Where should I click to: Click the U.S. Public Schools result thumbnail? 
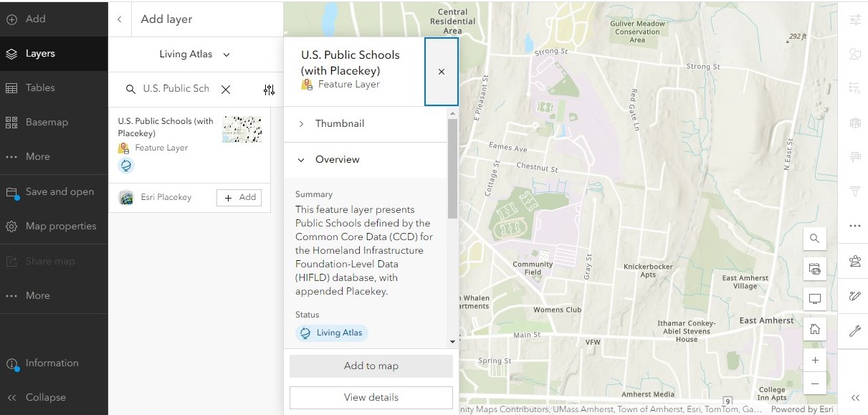242,129
